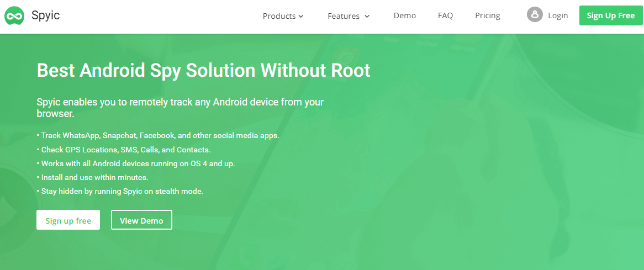Click the Login link

pyautogui.click(x=558, y=15)
